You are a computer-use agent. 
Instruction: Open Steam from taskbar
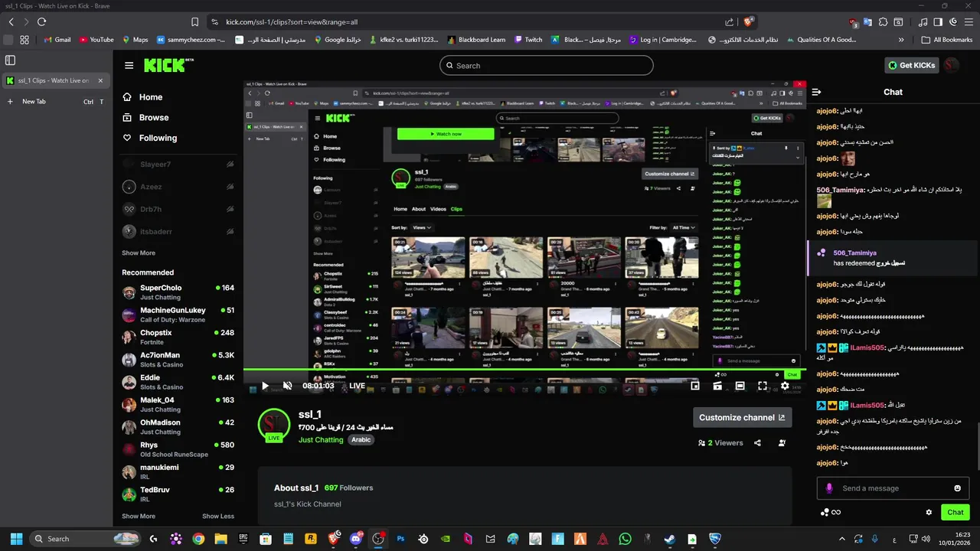click(x=670, y=539)
